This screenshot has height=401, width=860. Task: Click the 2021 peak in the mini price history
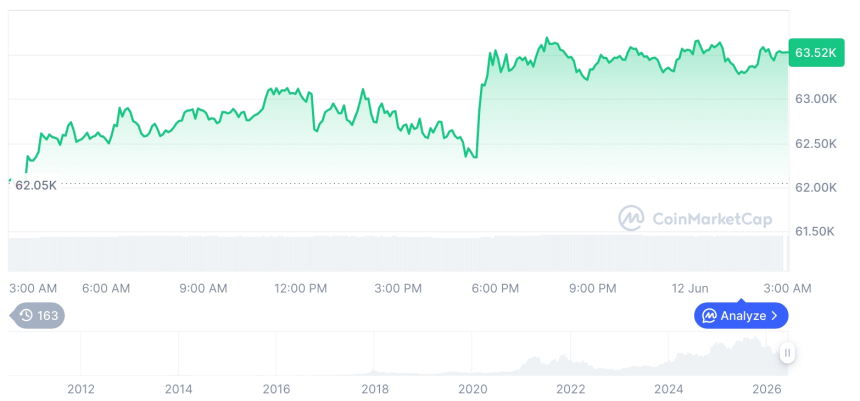click(x=535, y=361)
